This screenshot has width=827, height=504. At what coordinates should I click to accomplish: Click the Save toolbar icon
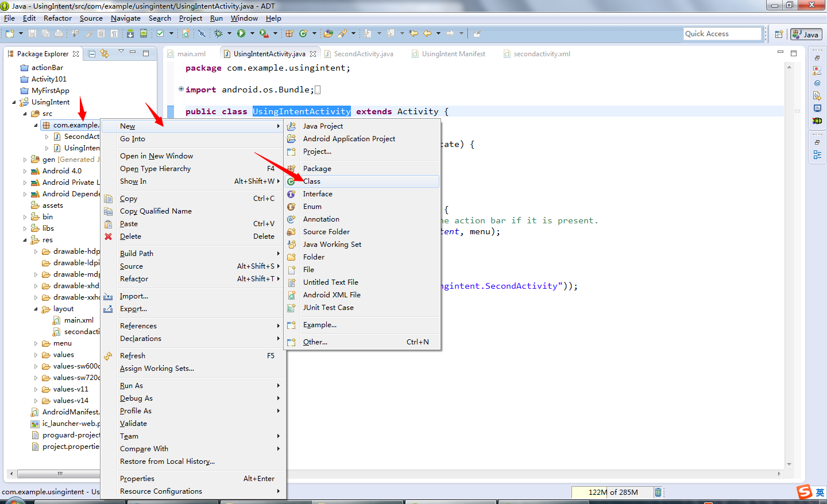click(32, 33)
